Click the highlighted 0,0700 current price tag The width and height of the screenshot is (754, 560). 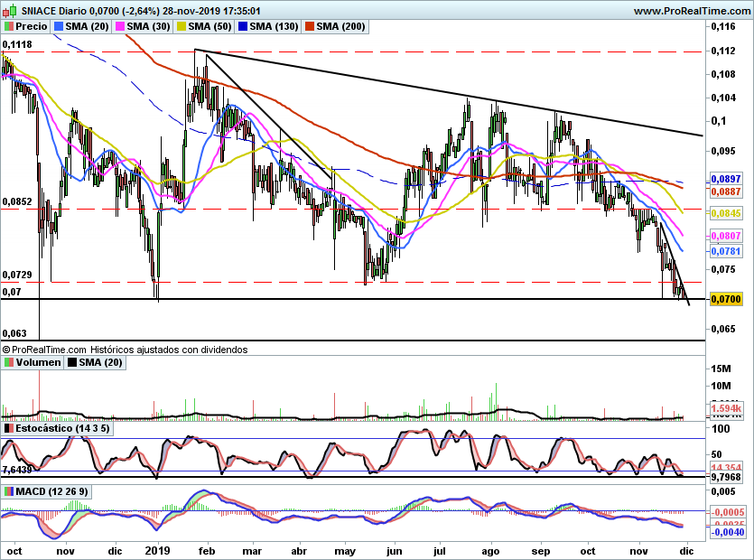click(x=726, y=298)
